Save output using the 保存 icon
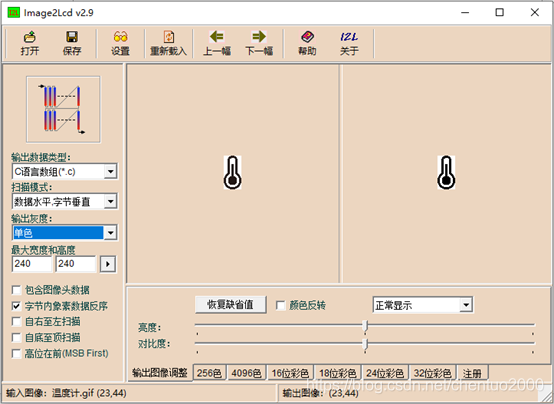This screenshot has height=404, width=554. coord(72,43)
